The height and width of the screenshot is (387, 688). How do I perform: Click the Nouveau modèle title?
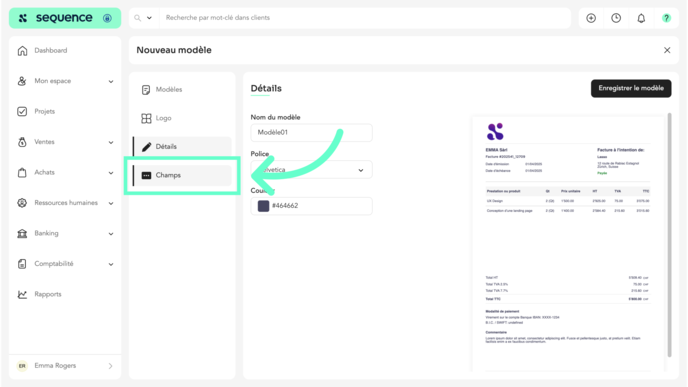(x=174, y=50)
